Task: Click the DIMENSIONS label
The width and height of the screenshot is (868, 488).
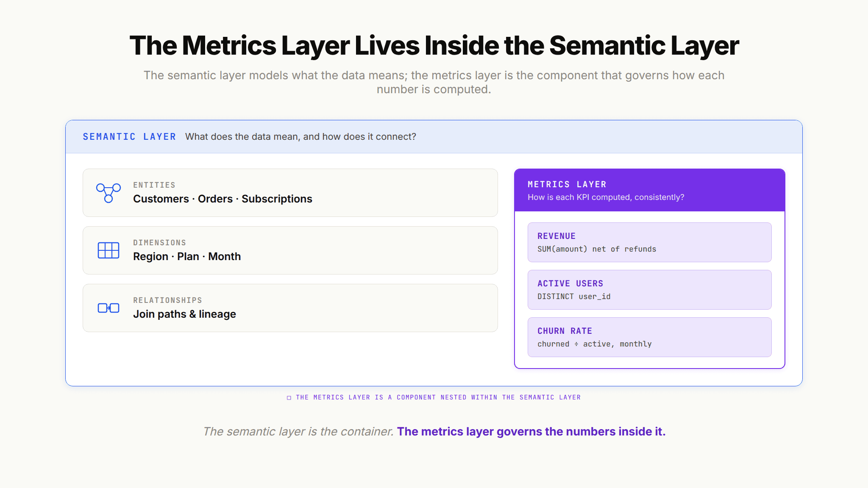Action: click(159, 243)
